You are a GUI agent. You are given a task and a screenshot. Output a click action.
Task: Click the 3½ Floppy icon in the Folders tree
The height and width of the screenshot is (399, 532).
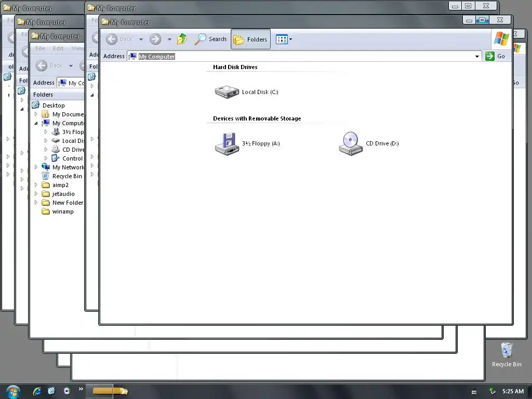pos(56,132)
